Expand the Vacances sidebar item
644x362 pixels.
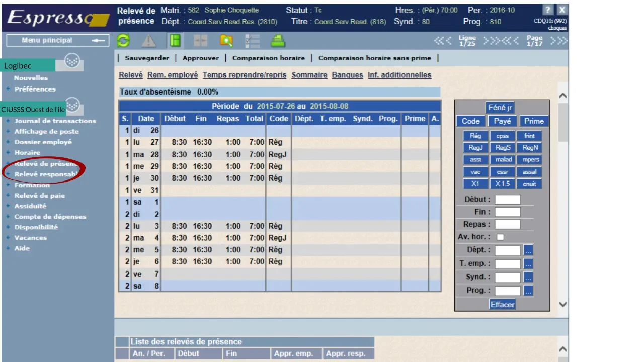30,238
